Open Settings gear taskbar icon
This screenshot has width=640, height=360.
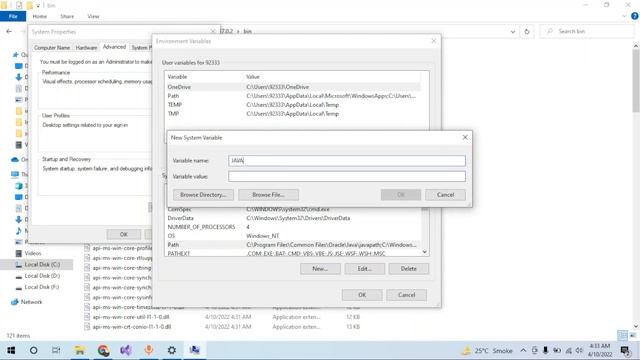click(172, 350)
